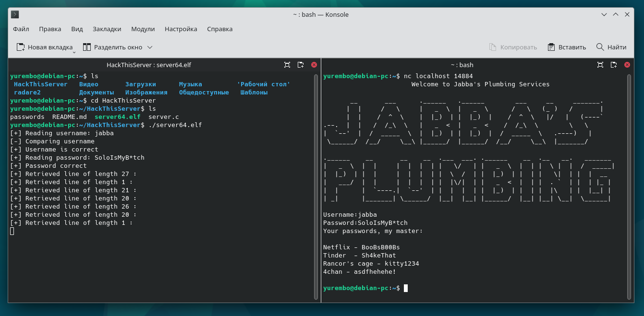Close the HackThisServer : server64.elf pane
The image size is (644, 316).
314,65
